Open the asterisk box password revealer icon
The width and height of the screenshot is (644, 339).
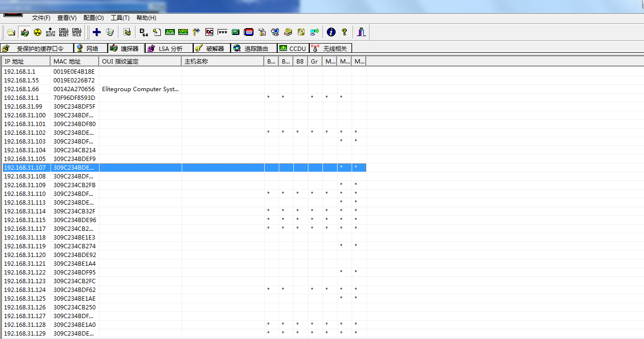(x=222, y=32)
